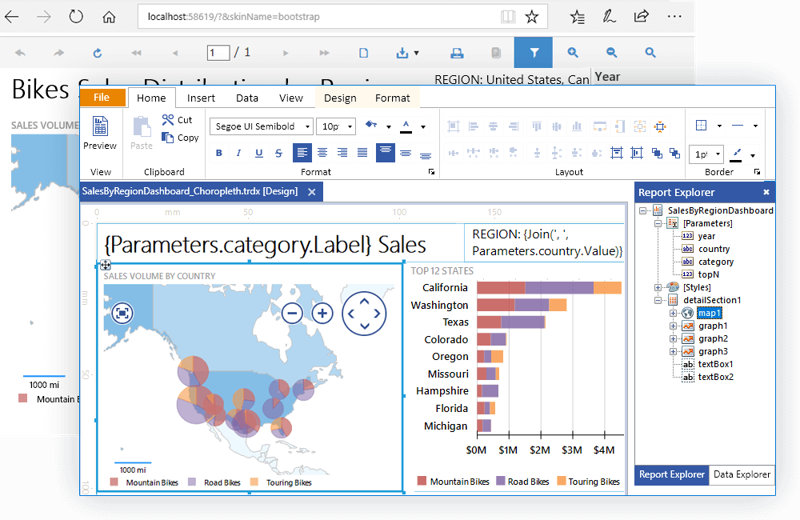This screenshot has width=800, height=520.
Task: Open the browser more options menu
Action: click(674, 16)
